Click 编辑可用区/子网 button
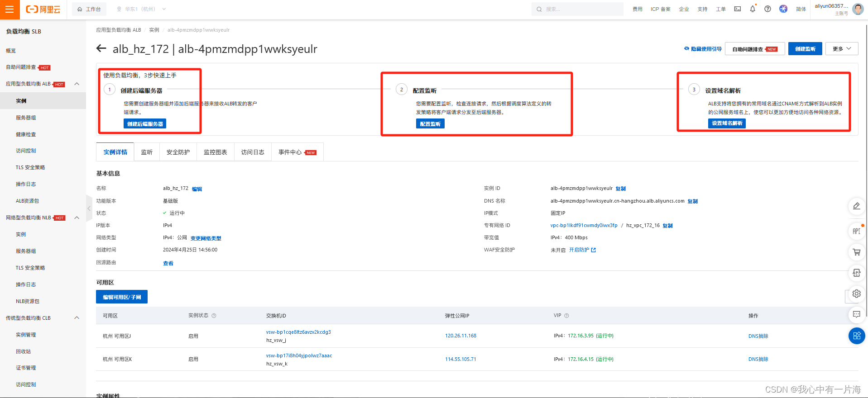Image resolution: width=868 pixels, height=398 pixels. click(122, 297)
